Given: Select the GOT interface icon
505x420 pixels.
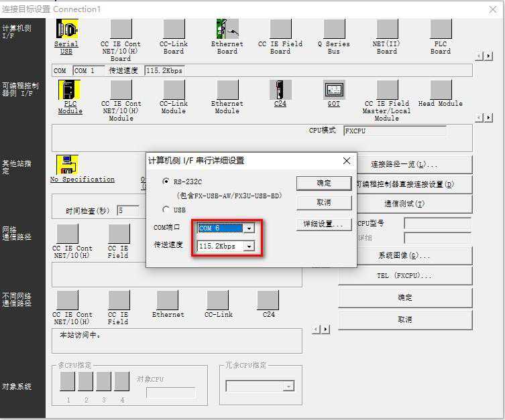Looking at the screenshot, I should tap(333, 90).
